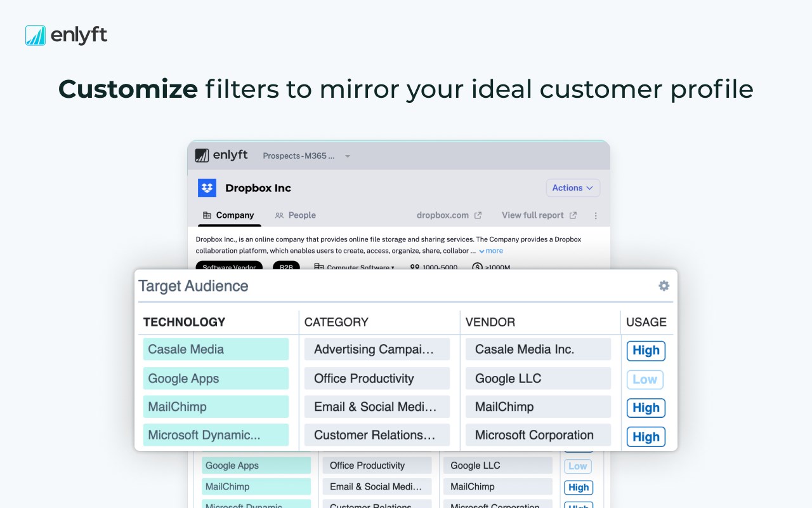Click Office Productivity in background table
Screen dimensions: 812x508
coord(377,465)
